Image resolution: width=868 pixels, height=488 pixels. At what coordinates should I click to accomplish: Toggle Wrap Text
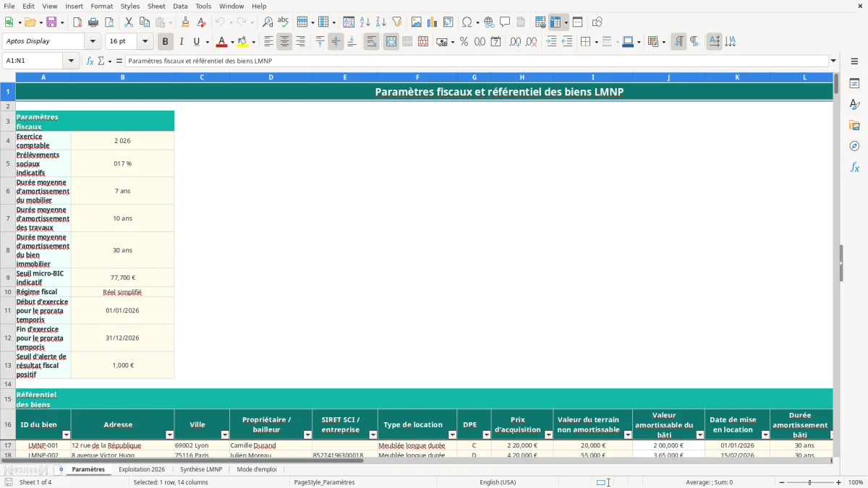[371, 42]
